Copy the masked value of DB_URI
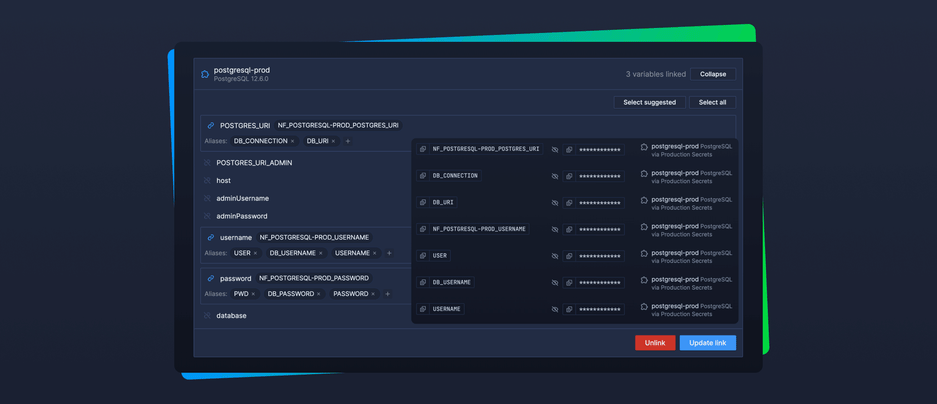 click(569, 203)
